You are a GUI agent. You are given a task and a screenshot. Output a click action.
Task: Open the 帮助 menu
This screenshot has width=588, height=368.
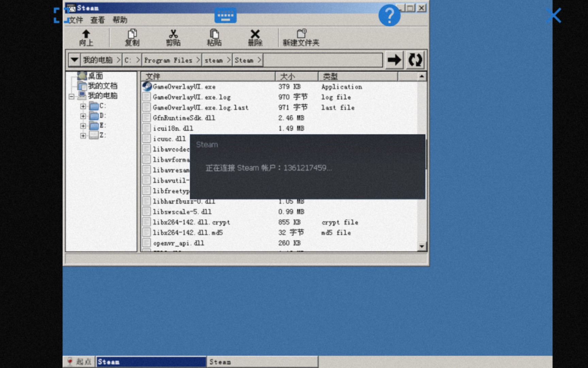(x=120, y=20)
